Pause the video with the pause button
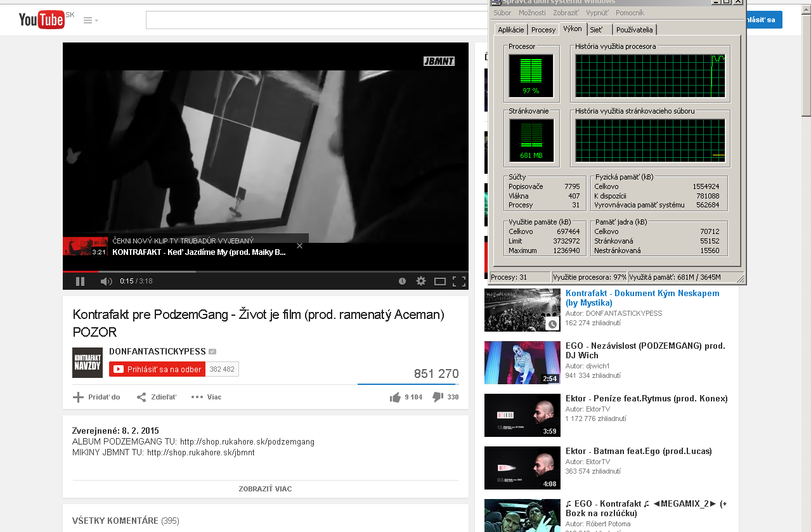 (x=81, y=281)
